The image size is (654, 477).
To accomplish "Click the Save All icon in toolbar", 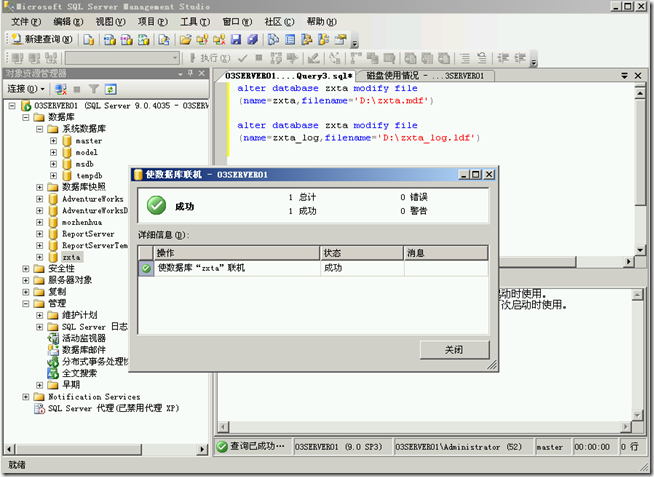I will (x=252, y=40).
